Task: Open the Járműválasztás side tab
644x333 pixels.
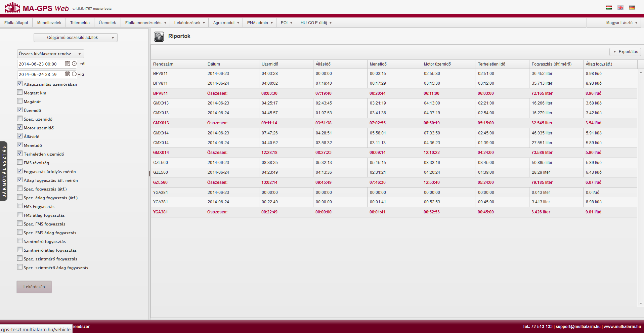Action: pos(4,171)
